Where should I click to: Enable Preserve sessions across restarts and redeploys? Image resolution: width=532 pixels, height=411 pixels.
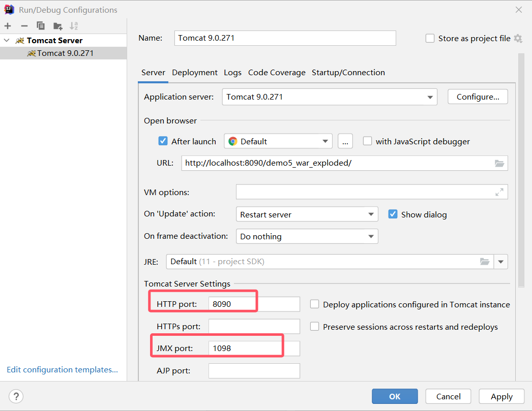(314, 327)
